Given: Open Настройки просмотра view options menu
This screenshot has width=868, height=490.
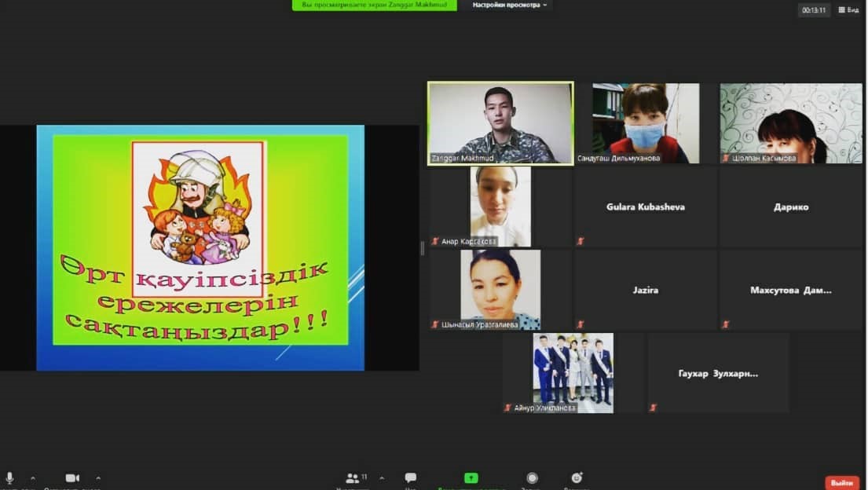Looking at the screenshot, I should pyautogui.click(x=509, y=5).
